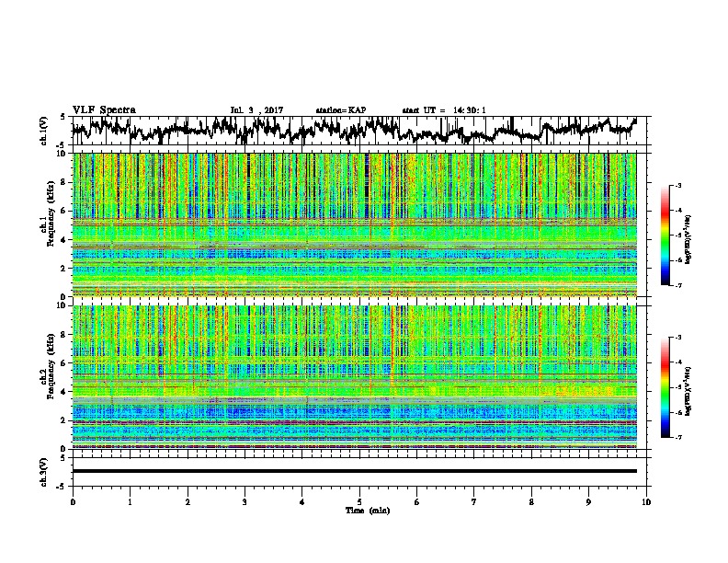
Task: Select the "start UT = 14:30:1" text
Action: (x=444, y=110)
